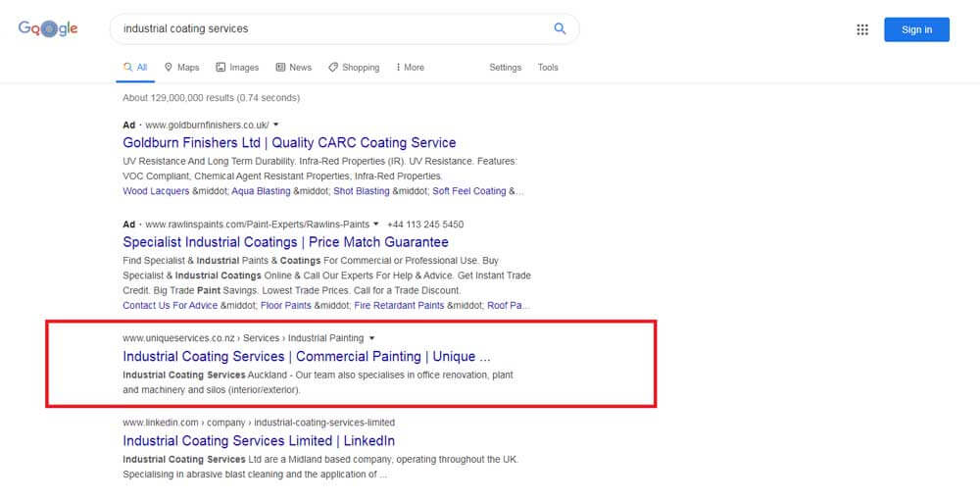Image resolution: width=980 pixels, height=501 pixels.
Task: Open the Shopping results tab
Action: [x=354, y=68]
